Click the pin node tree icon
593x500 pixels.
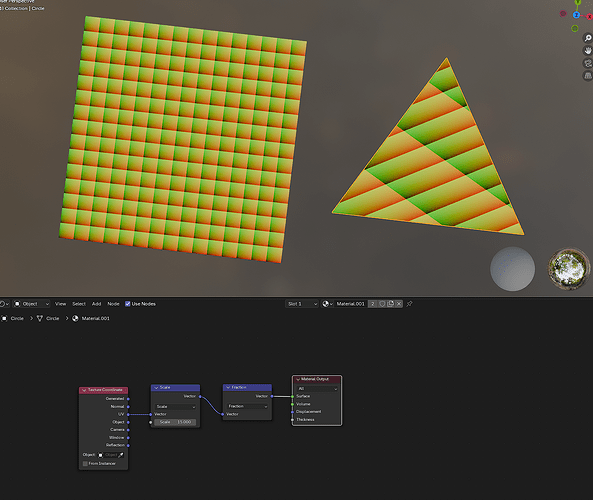409,304
